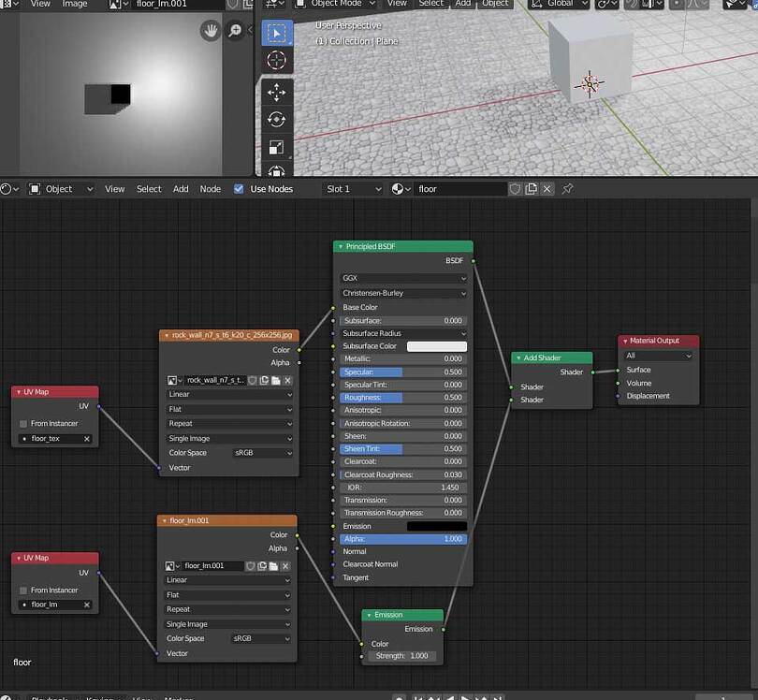This screenshot has width=758, height=700.
Task: Click the fake user shield for floor material
Action: tap(515, 188)
